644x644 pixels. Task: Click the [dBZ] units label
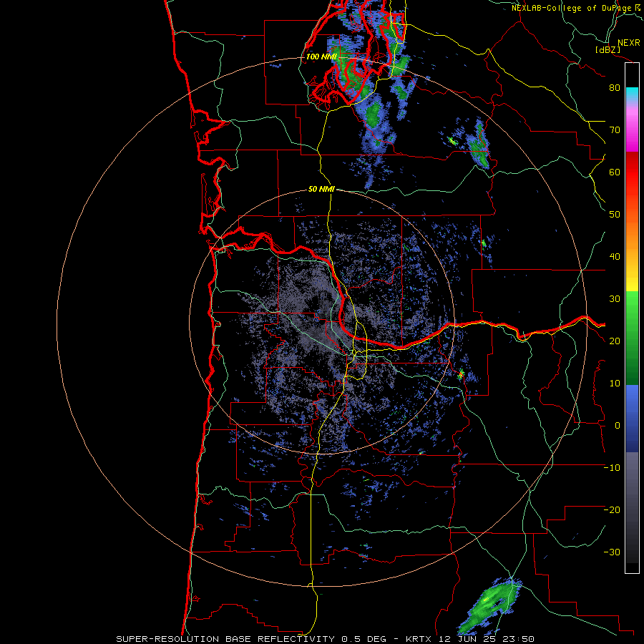click(x=608, y=50)
